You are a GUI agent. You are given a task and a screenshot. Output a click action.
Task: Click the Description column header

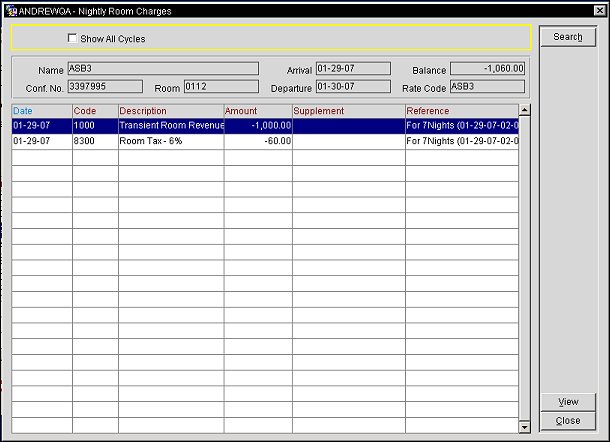click(169, 110)
